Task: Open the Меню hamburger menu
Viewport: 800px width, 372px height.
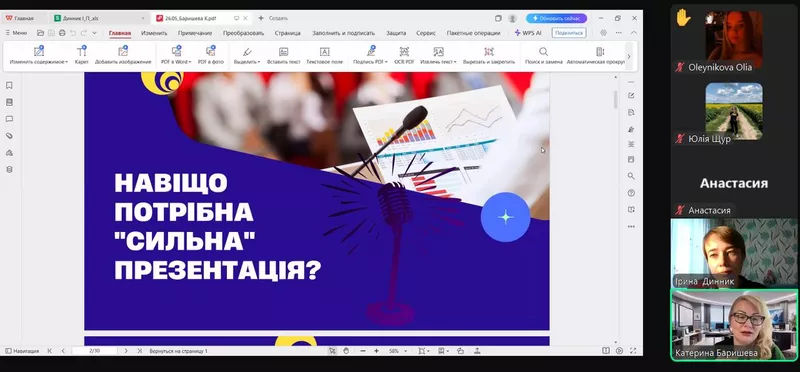Action: click(16, 33)
